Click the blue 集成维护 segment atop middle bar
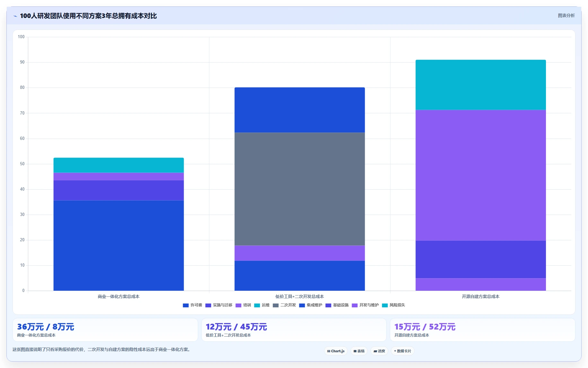 tap(300, 110)
